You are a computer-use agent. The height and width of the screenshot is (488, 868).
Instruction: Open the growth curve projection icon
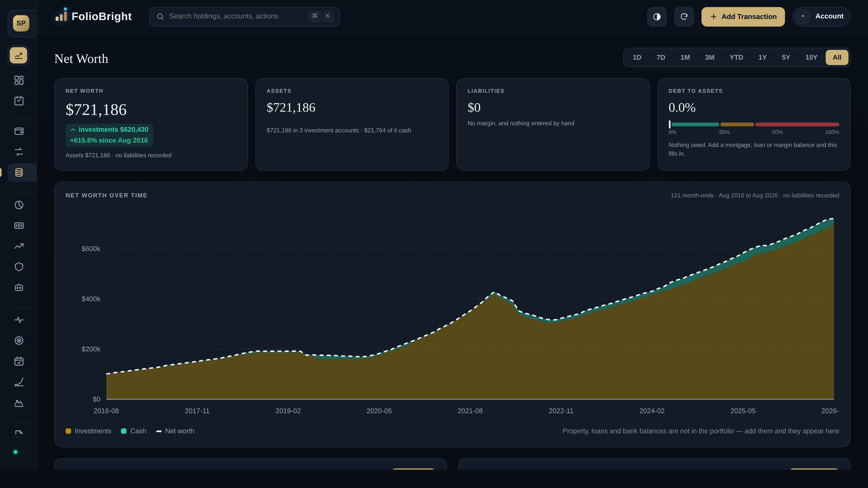click(x=19, y=382)
